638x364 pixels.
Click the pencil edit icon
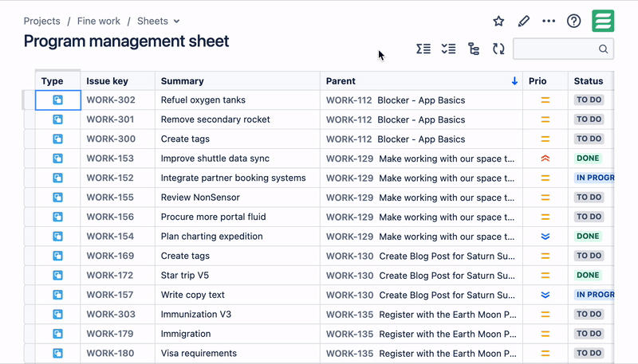pos(524,22)
